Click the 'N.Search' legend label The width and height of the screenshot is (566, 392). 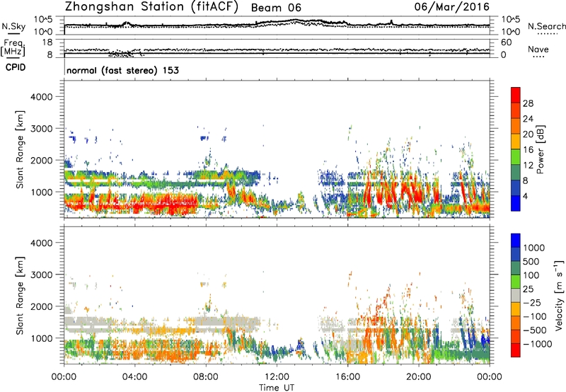547,26
